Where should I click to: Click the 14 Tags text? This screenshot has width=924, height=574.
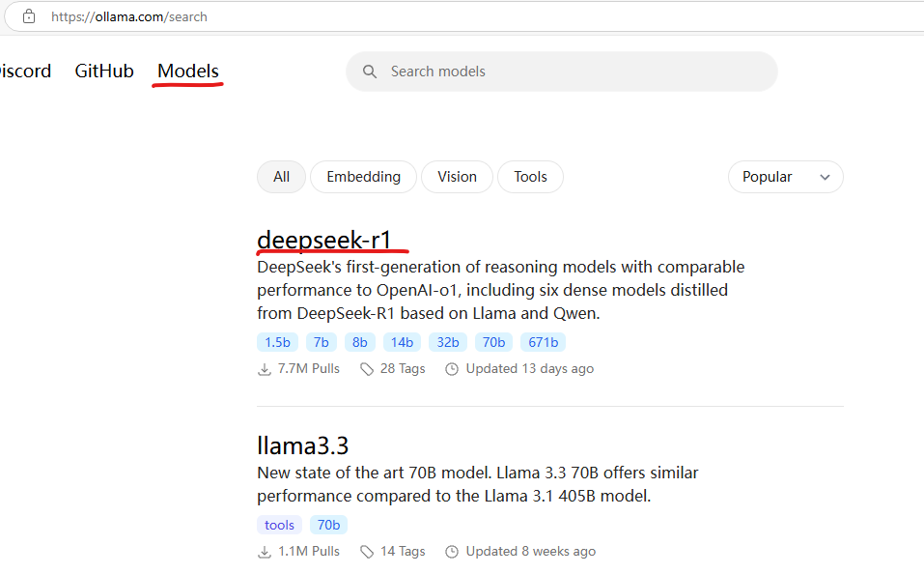pos(403,552)
